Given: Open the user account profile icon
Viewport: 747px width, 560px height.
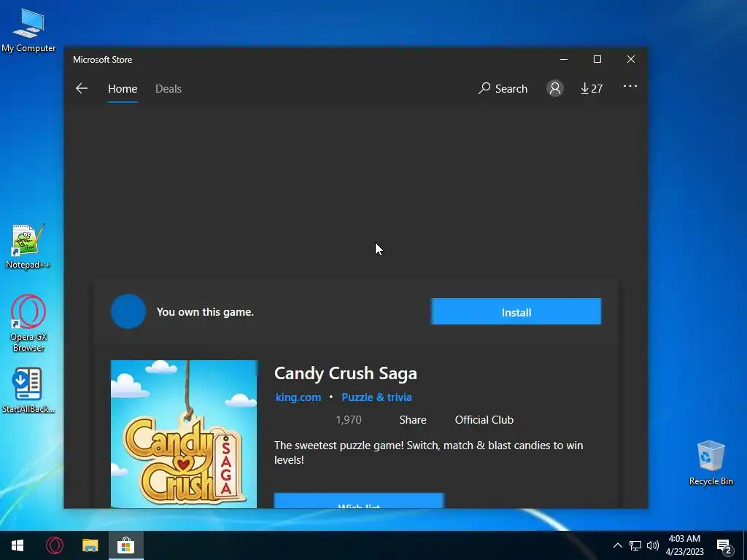Looking at the screenshot, I should click(x=555, y=88).
